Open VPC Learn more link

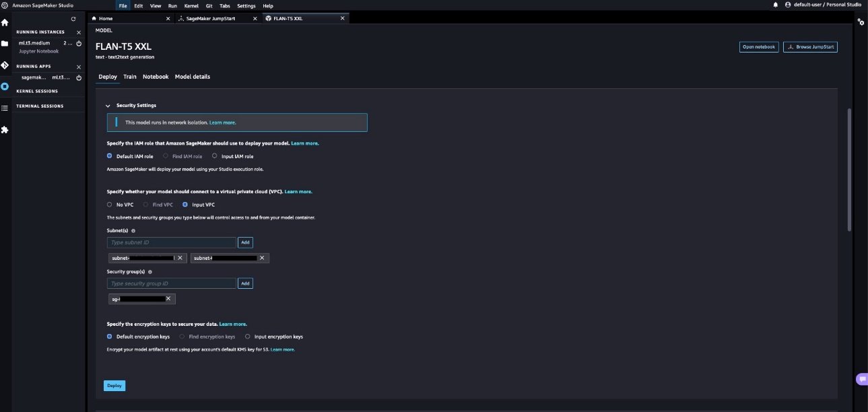coord(298,192)
